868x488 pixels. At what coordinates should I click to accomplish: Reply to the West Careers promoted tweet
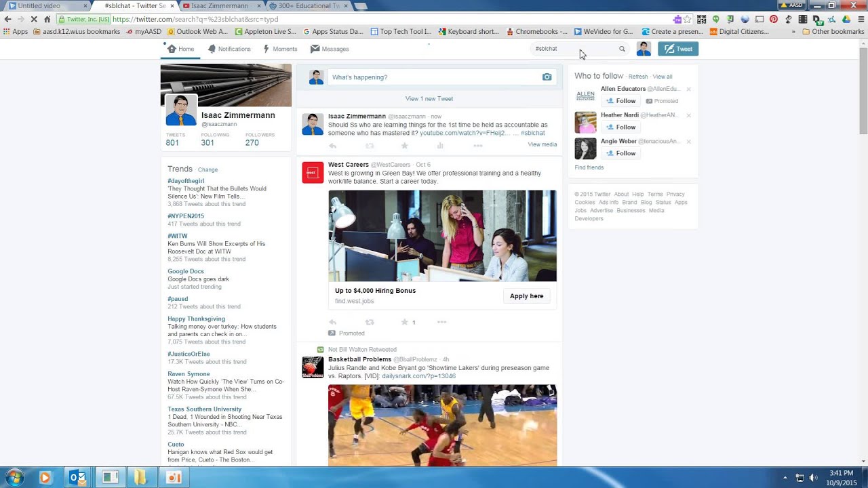click(x=332, y=322)
